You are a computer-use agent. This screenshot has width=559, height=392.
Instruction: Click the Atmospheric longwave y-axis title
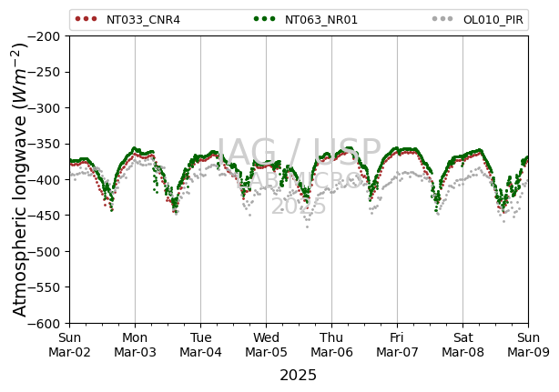click(x=20, y=179)
